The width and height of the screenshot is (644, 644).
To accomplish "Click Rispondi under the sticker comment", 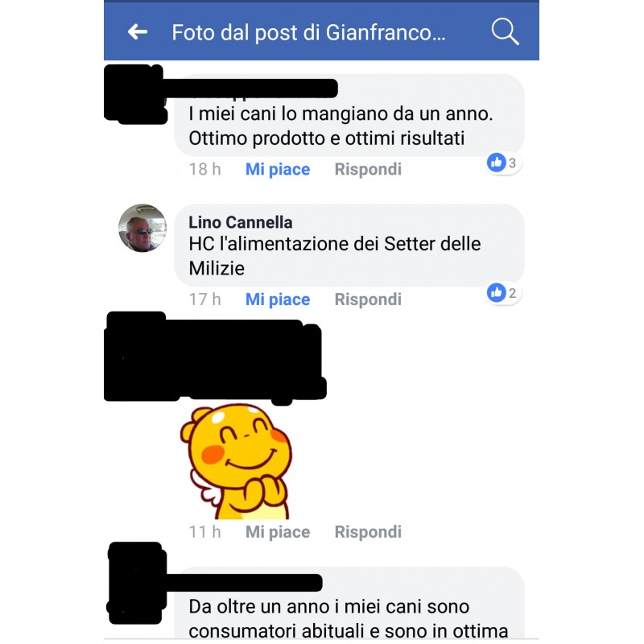I will click(x=368, y=532).
